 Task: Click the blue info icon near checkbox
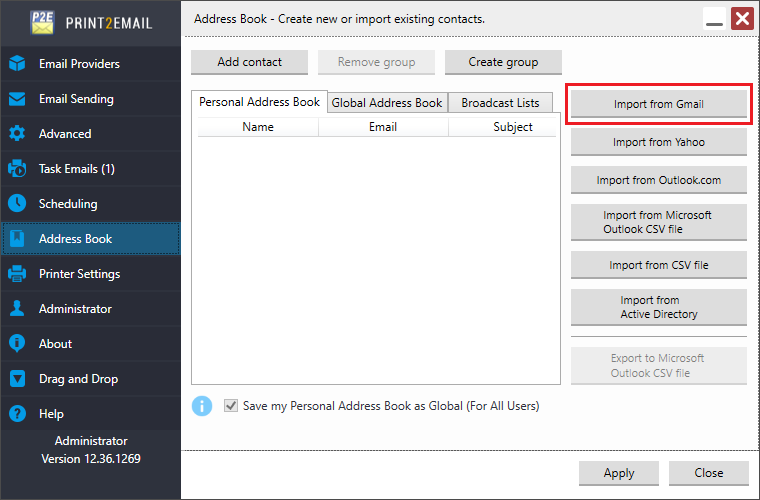pos(202,406)
